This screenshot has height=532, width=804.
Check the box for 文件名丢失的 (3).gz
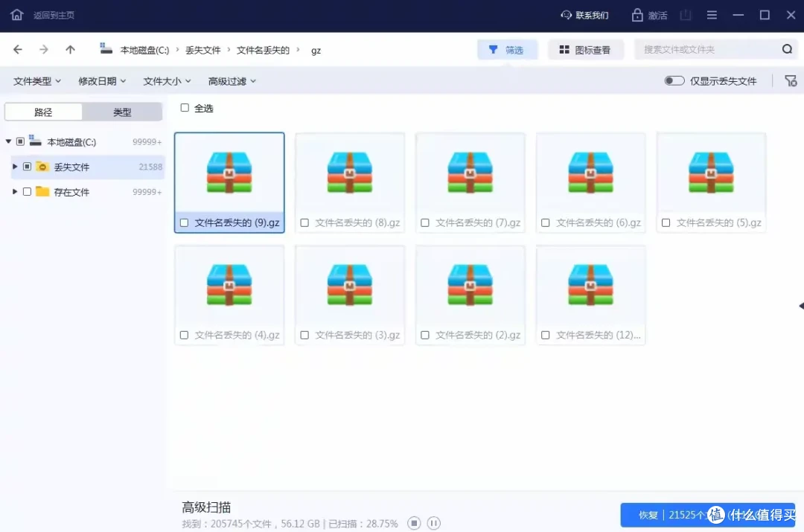304,335
